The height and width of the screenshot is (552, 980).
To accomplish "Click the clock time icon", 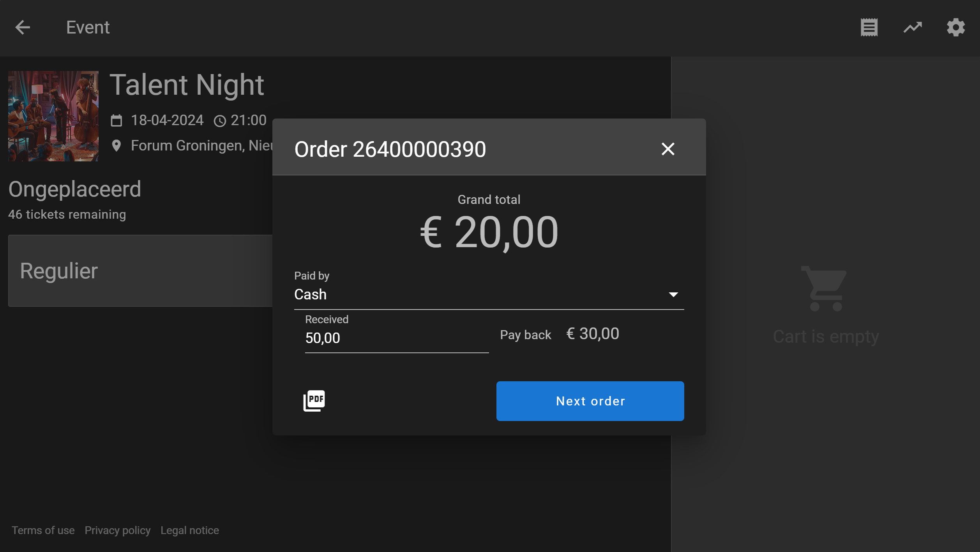I will [220, 121].
